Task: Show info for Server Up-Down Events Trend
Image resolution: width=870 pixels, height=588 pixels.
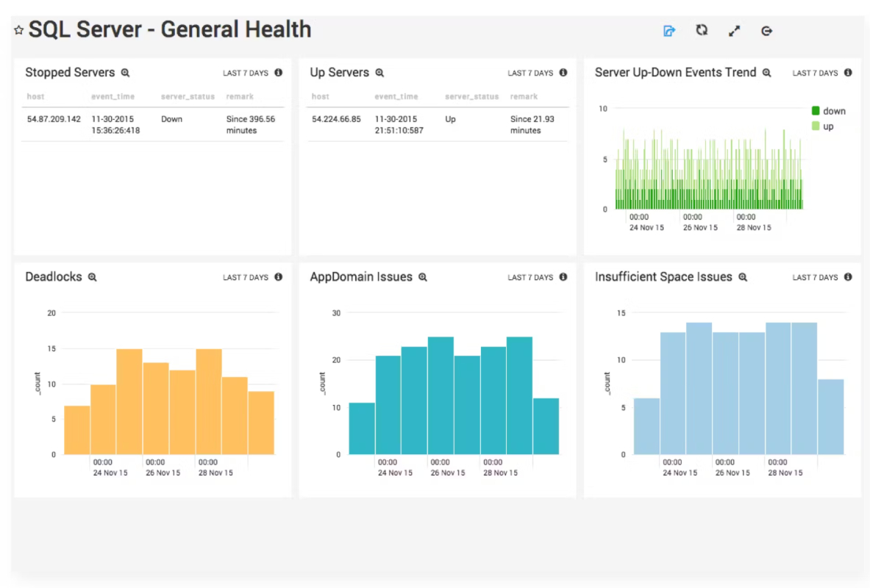Action: [848, 73]
